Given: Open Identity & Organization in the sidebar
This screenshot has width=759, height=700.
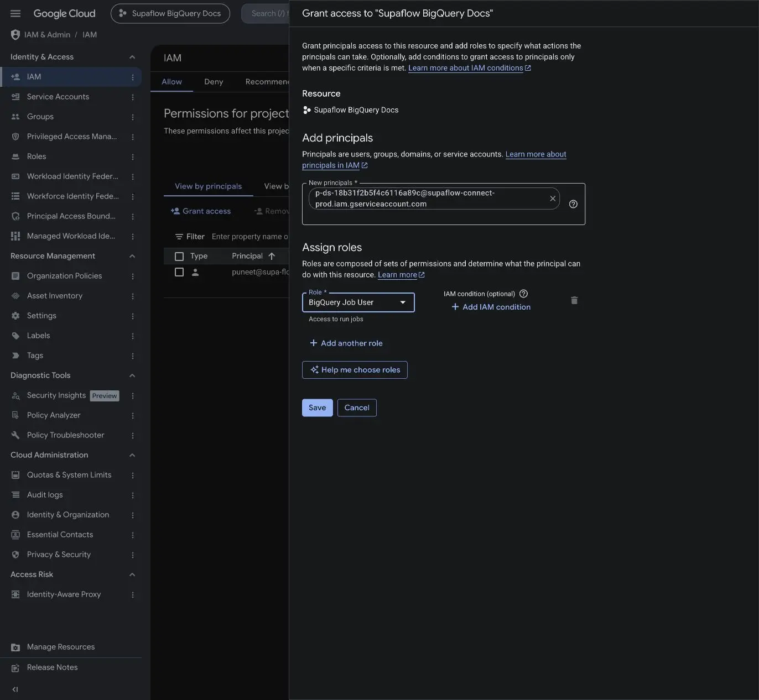Looking at the screenshot, I should pos(68,515).
